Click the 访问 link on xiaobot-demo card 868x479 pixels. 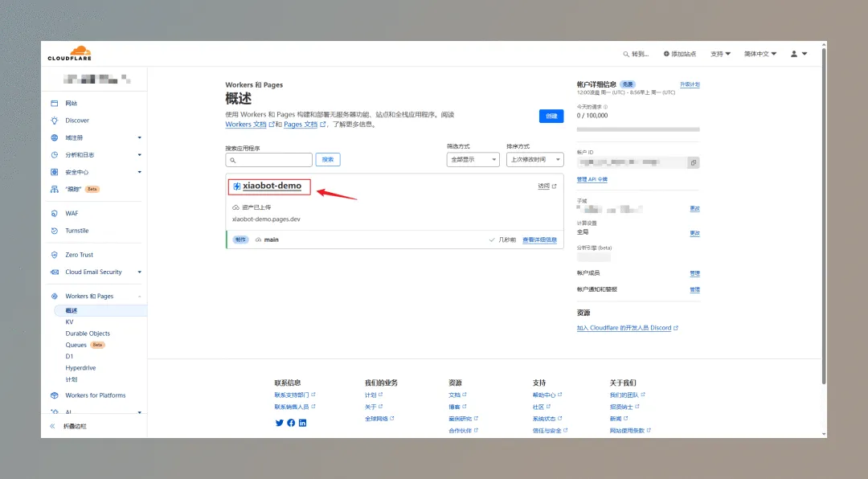point(543,186)
